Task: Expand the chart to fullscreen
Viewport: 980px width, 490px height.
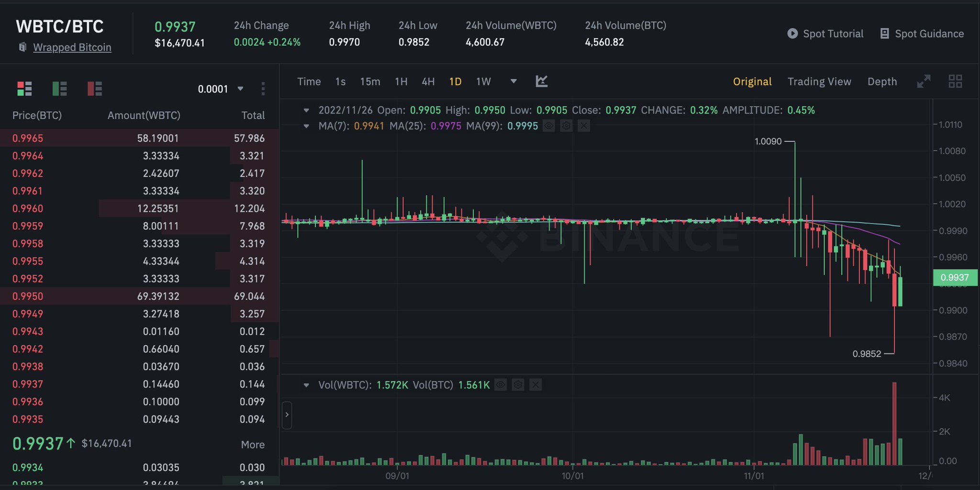Action: click(924, 81)
